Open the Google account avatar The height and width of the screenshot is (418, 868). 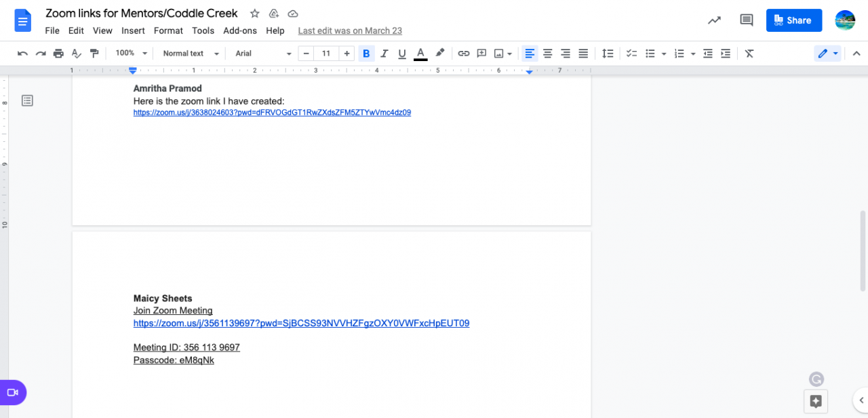click(x=845, y=20)
